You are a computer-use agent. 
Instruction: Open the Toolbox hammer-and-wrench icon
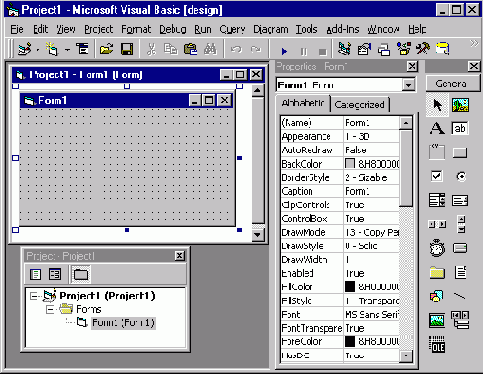coord(423,49)
